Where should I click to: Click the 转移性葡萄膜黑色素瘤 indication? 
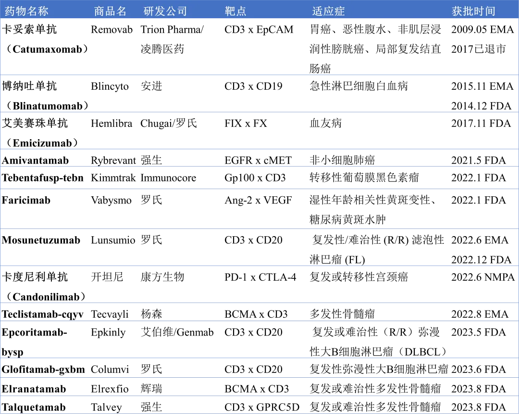364,178
